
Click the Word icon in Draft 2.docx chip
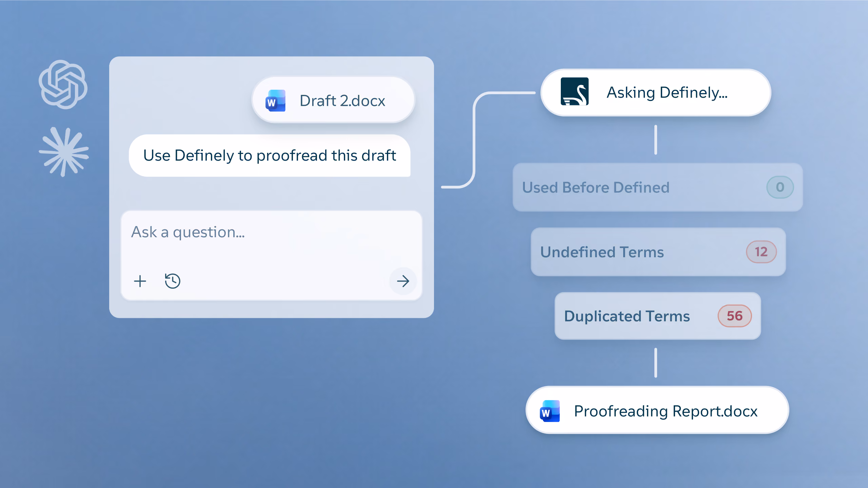275,101
